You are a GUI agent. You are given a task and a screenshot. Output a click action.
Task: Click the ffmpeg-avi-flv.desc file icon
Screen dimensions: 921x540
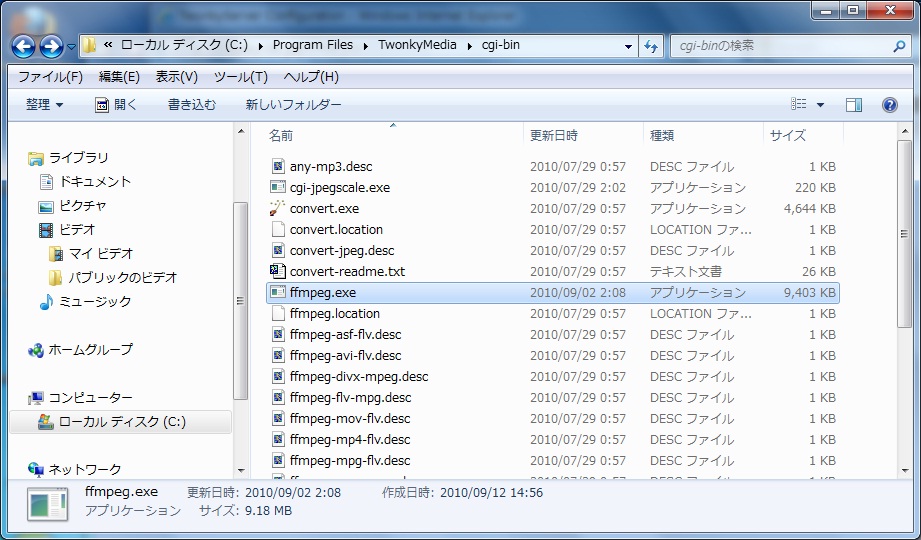(278, 355)
